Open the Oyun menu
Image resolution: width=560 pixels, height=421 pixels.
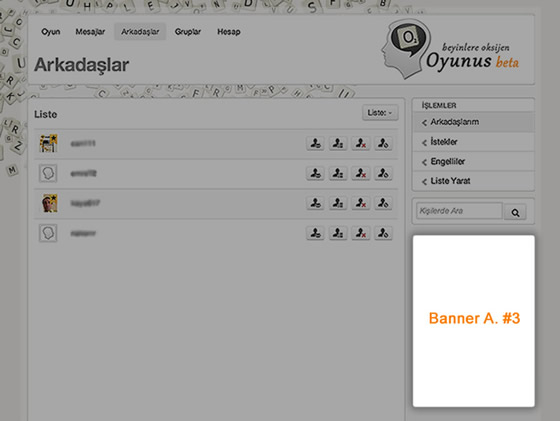(x=51, y=32)
